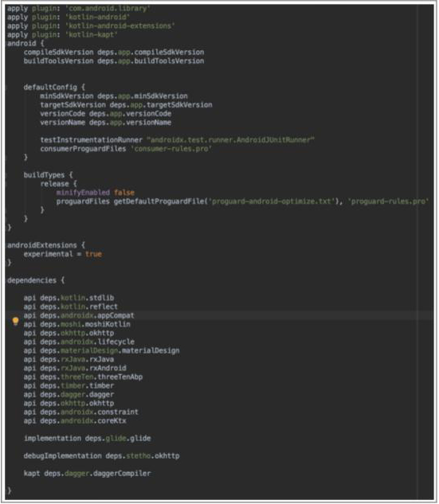The image size is (439, 504).
Task: Click the AndroidJUnitRunner string value
Action: 230,140
